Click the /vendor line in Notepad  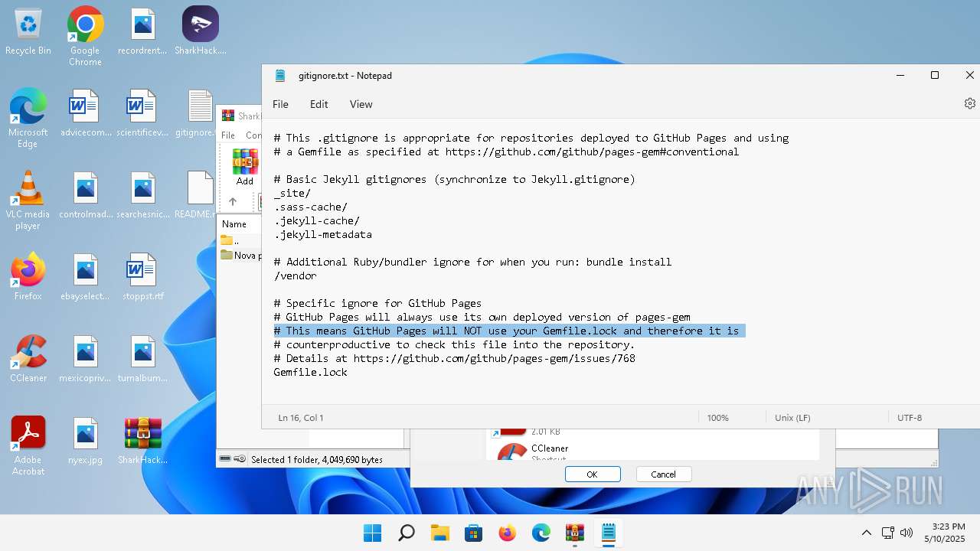(x=295, y=275)
